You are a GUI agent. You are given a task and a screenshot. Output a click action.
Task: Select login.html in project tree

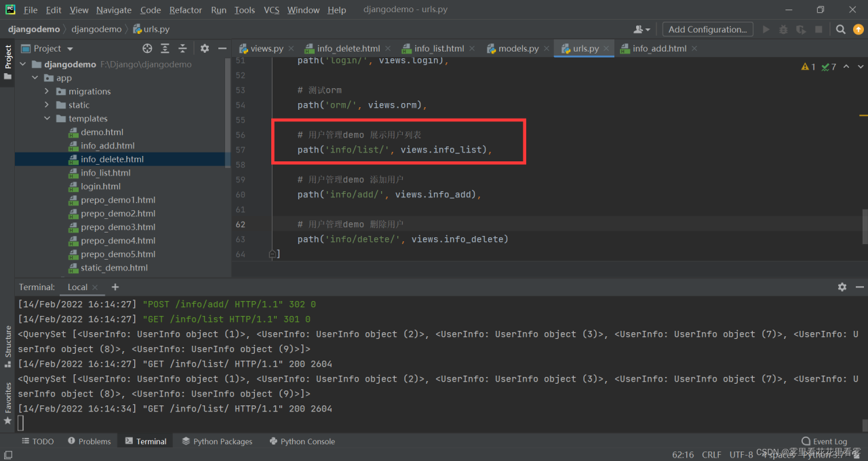tap(100, 186)
